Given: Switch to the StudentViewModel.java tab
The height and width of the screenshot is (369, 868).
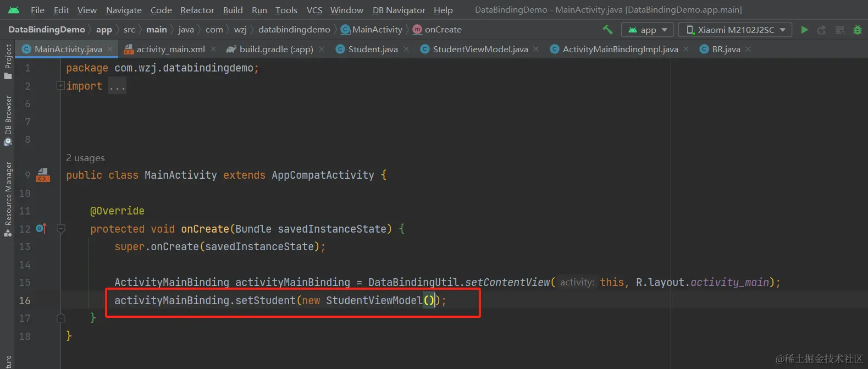Looking at the screenshot, I should [480, 49].
